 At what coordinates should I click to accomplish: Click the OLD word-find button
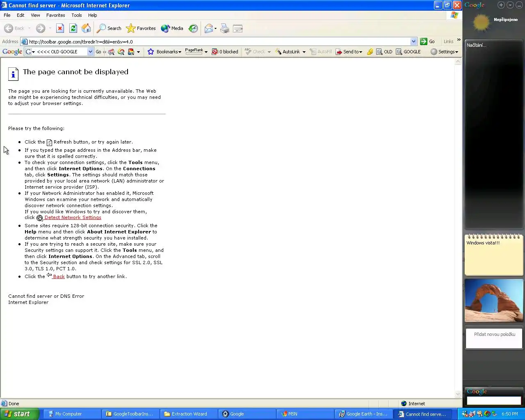point(384,52)
